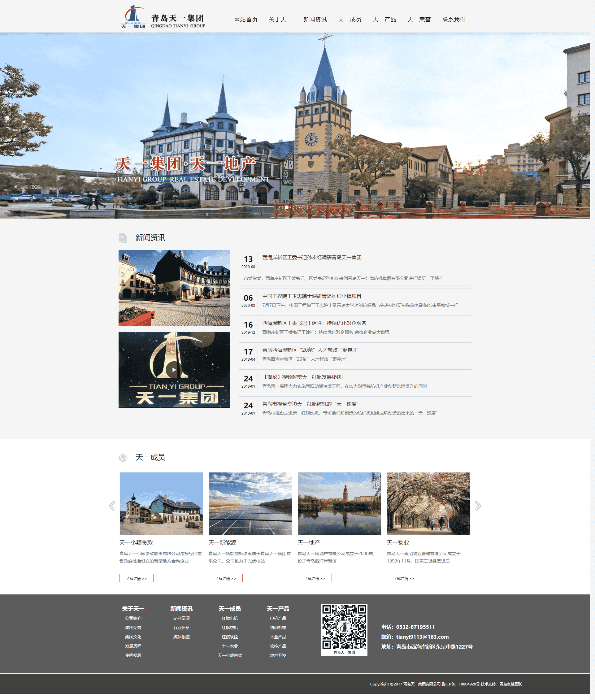Click 青岛卓越互联 tech support link
Viewport: 595px width, 700px height.
coord(510,684)
